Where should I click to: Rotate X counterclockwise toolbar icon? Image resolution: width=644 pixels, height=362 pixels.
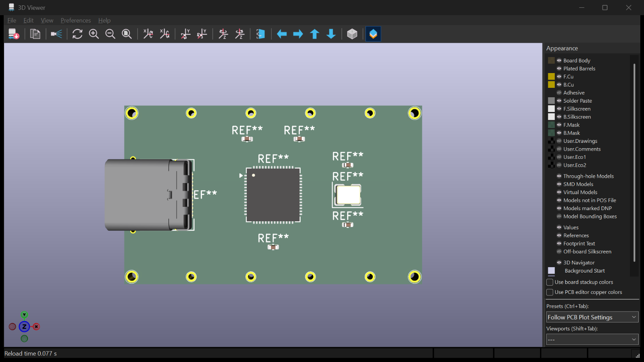(x=164, y=34)
